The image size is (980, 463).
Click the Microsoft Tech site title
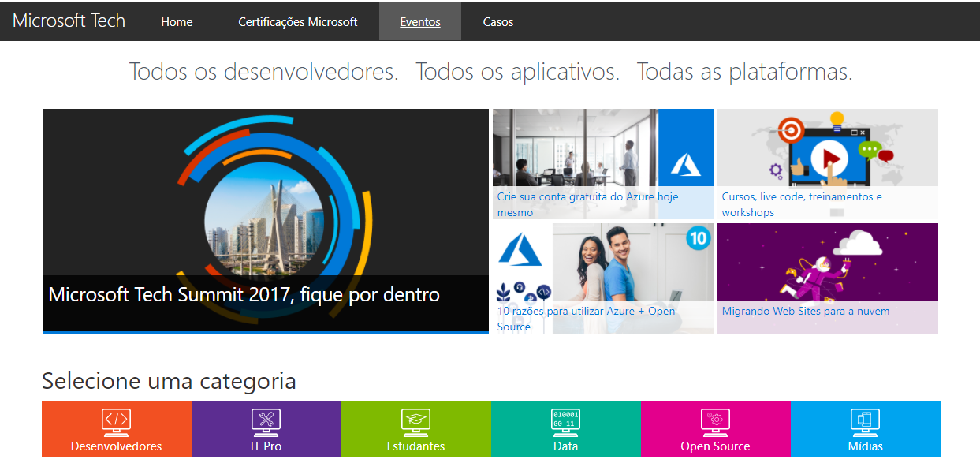click(x=69, y=21)
